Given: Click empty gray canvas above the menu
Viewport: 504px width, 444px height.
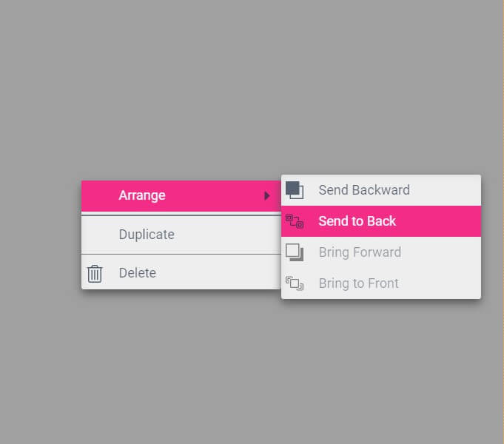Looking at the screenshot, I should (x=251, y=87).
